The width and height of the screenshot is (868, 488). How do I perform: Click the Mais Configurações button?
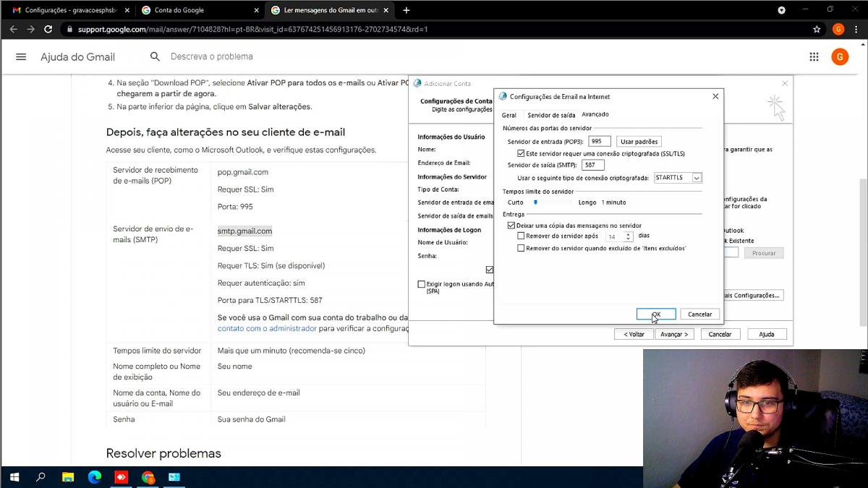tap(753, 295)
